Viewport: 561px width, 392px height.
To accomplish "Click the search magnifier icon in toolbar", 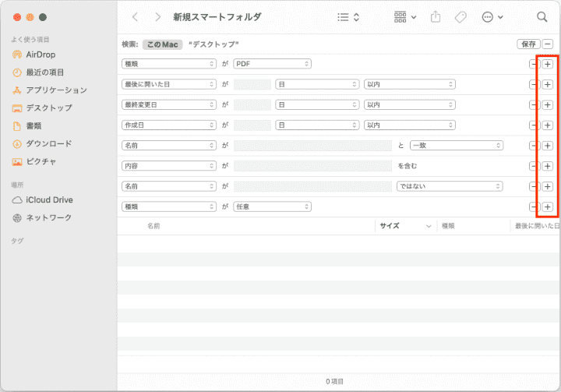I will coord(542,16).
